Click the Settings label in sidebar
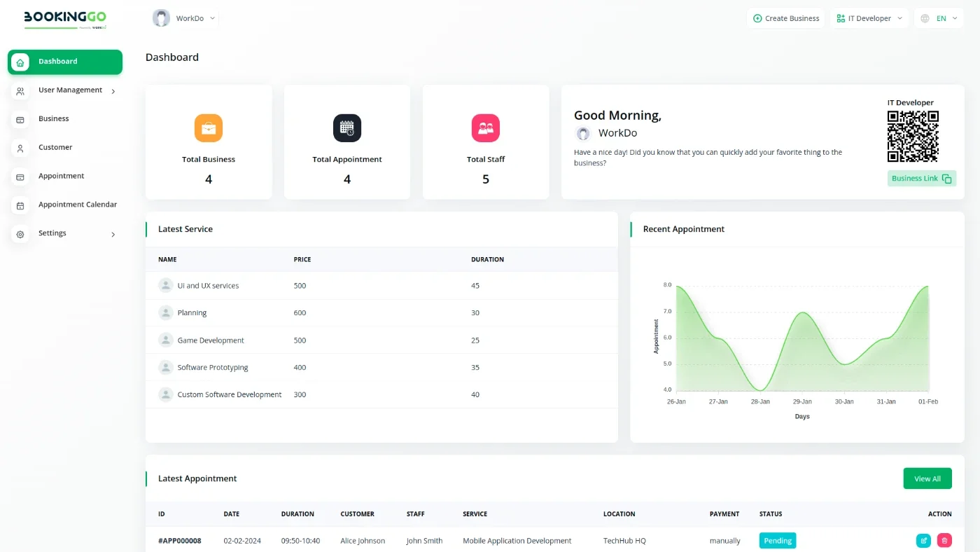This screenshot has height=552, width=980. (52, 233)
